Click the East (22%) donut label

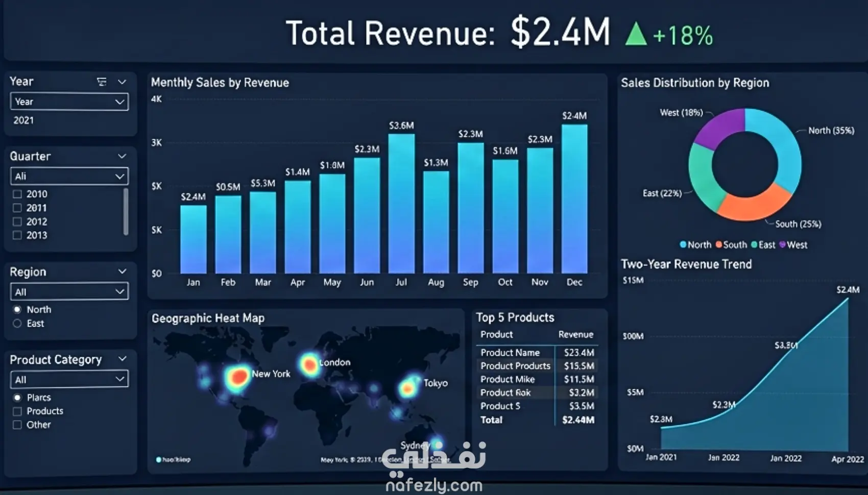point(662,193)
